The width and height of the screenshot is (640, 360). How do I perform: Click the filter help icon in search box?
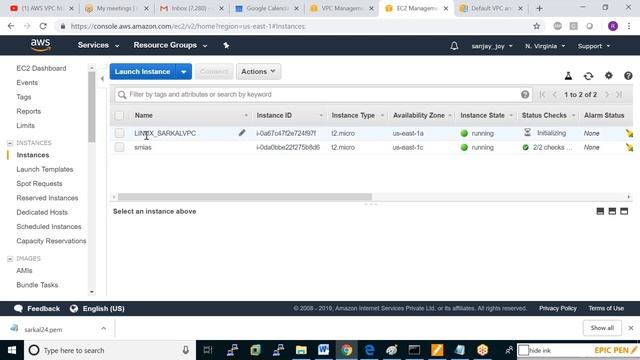coord(525,95)
